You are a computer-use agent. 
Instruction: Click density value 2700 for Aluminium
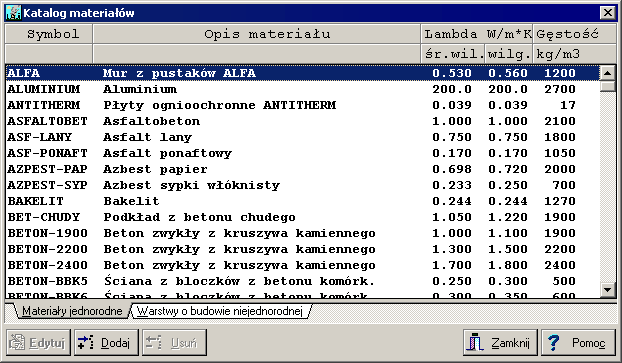tap(560, 89)
